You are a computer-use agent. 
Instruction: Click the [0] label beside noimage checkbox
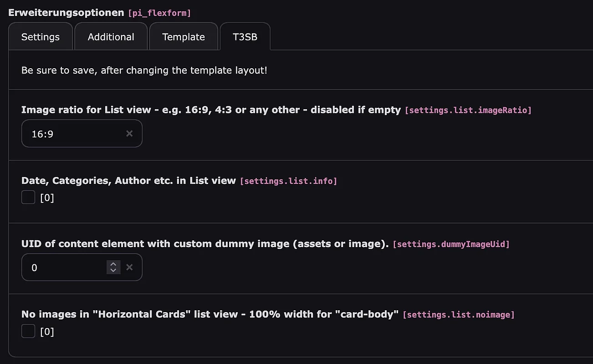[x=47, y=332]
